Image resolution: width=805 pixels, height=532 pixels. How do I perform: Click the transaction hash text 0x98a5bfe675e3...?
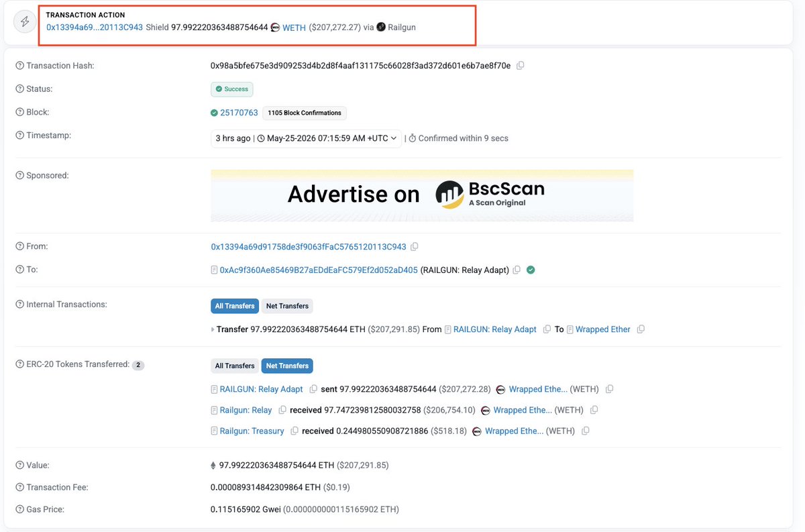point(360,66)
